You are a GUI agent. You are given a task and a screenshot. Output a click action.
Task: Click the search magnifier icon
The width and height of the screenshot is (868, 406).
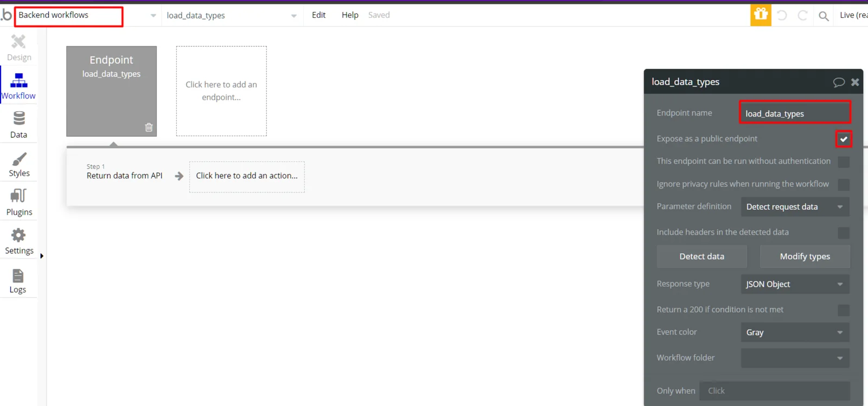click(824, 16)
